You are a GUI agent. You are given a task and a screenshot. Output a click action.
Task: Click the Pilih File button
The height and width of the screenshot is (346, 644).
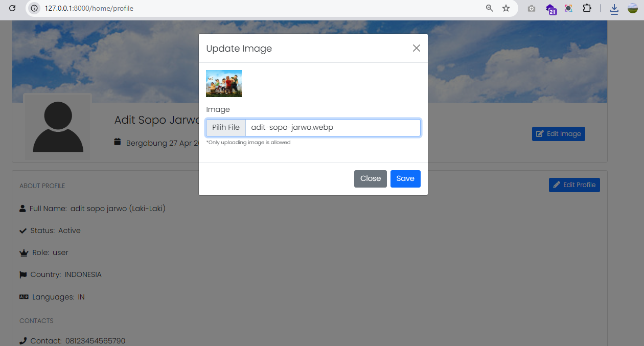pos(226,128)
